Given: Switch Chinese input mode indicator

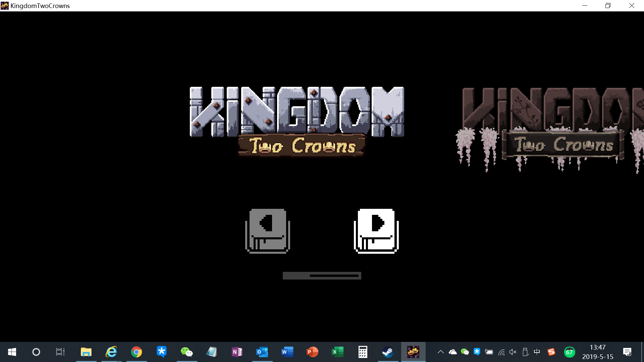Looking at the screenshot, I should click(x=537, y=352).
